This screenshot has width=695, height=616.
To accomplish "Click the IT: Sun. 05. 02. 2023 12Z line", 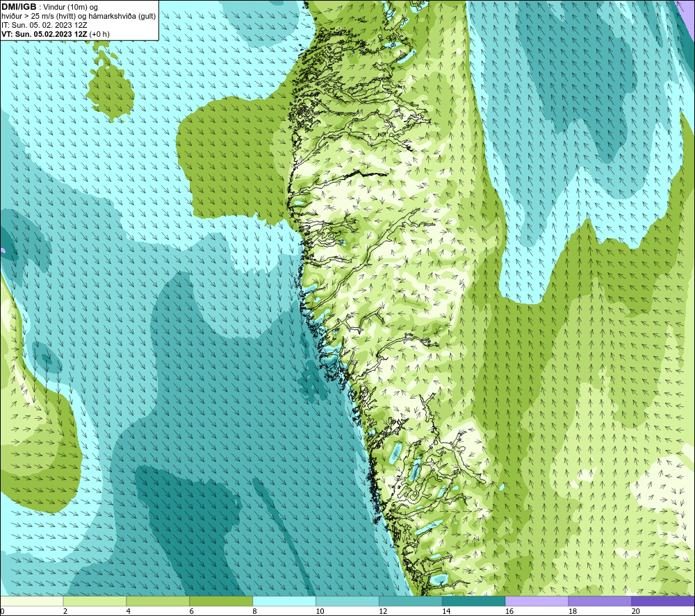I will coord(44,25).
